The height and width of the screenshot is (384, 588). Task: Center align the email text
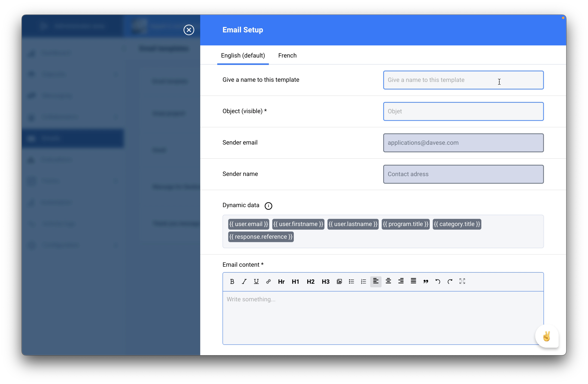[x=388, y=281]
